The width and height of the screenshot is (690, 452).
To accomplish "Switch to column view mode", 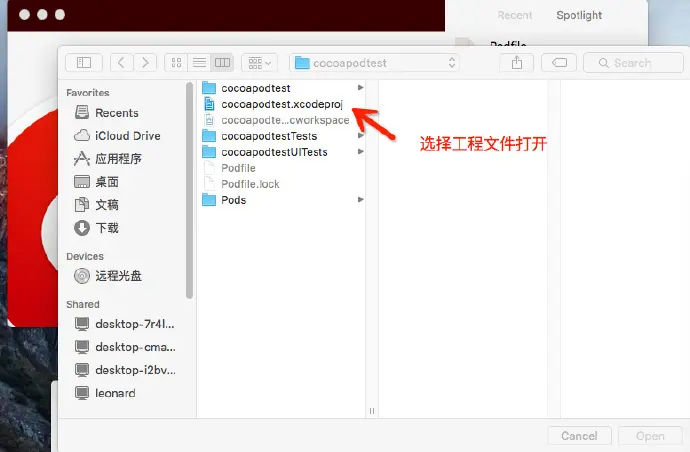I will point(222,62).
